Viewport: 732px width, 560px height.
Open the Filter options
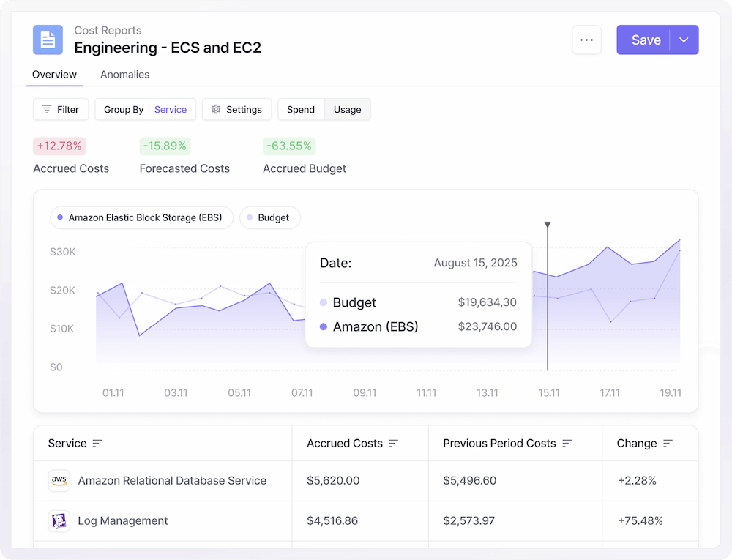point(61,110)
